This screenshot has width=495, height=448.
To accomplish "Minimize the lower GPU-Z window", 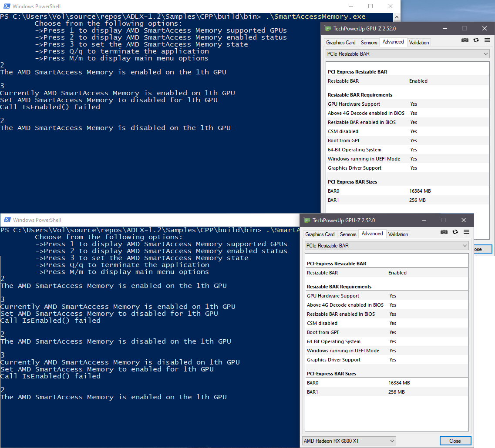I will point(424,220).
